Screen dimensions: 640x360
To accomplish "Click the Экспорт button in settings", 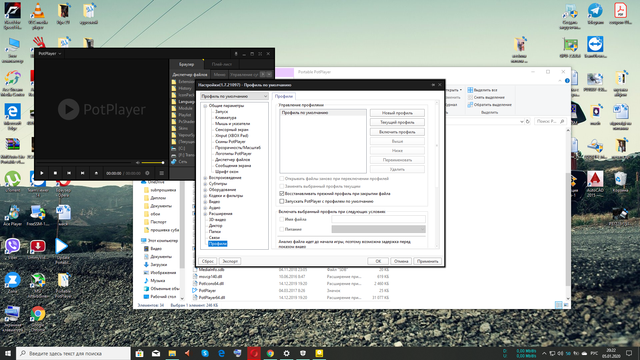I will [230, 261].
